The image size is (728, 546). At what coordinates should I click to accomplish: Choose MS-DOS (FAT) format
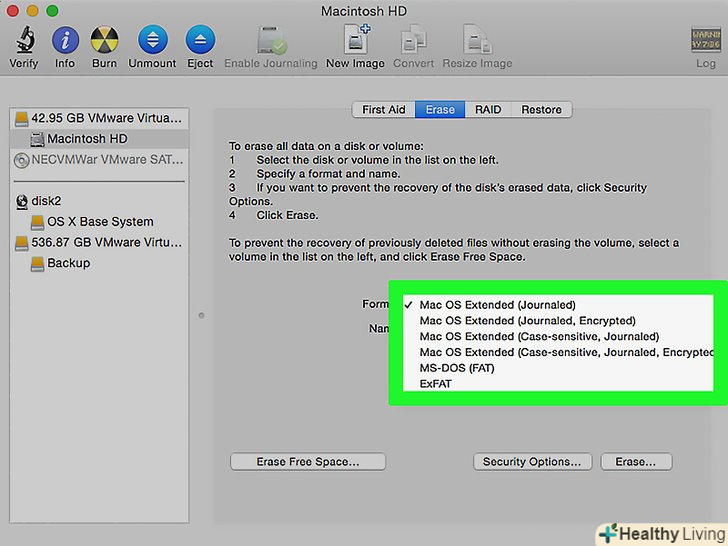click(x=558, y=368)
